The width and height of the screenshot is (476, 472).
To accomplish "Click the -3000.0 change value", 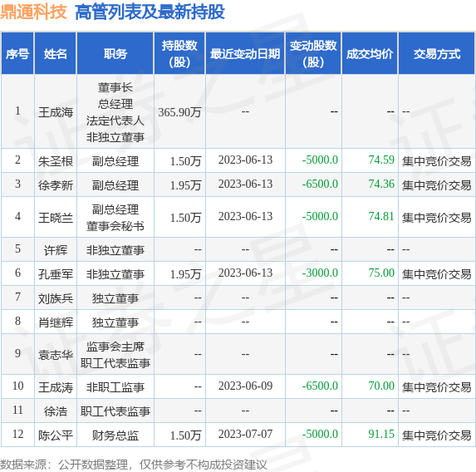I will tap(320, 273).
